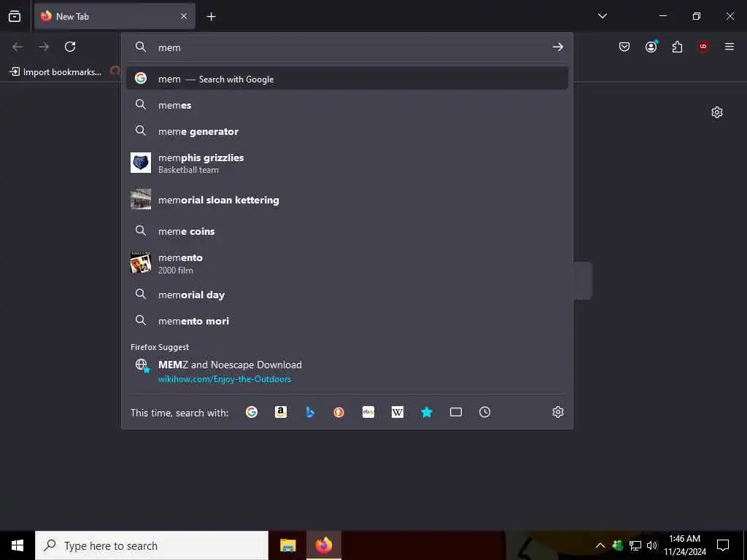This screenshot has height=560, width=747.
Task: Choose the meme generator suggestion
Action: click(347, 131)
